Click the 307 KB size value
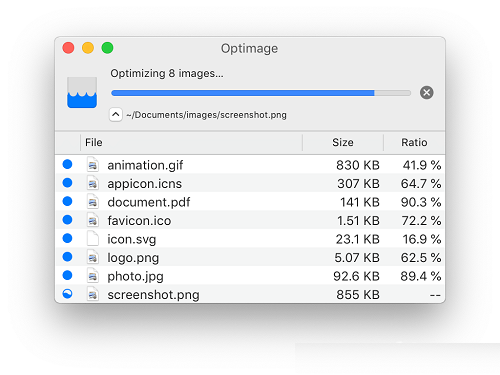The image size is (500, 375). 359,184
